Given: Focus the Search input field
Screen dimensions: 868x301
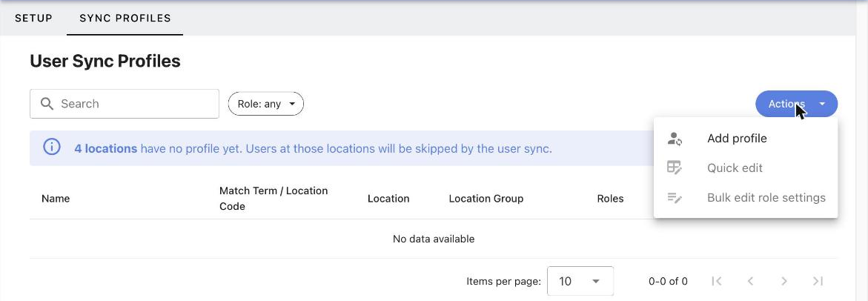Looking at the screenshot, I should (x=125, y=104).
